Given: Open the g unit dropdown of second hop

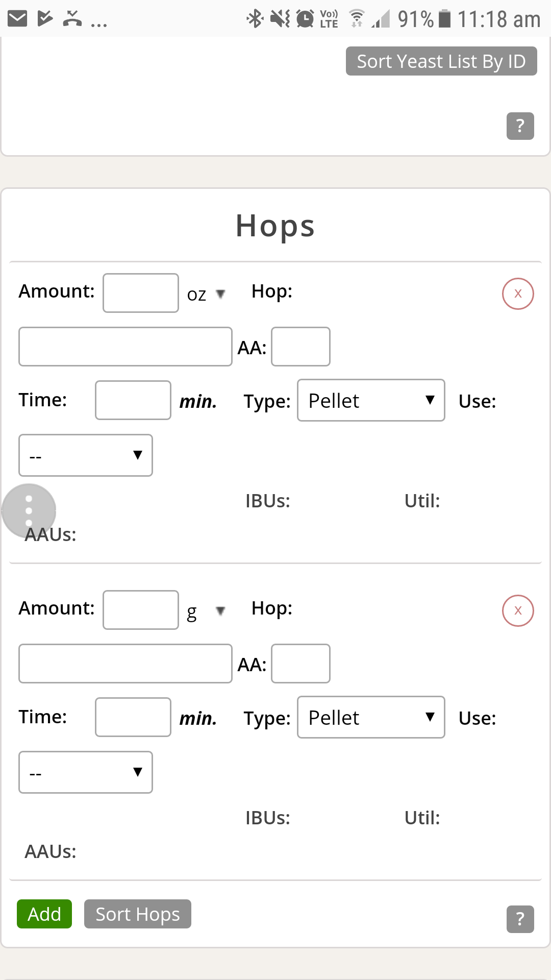Looking at the screenshot, I should (206, 611).
